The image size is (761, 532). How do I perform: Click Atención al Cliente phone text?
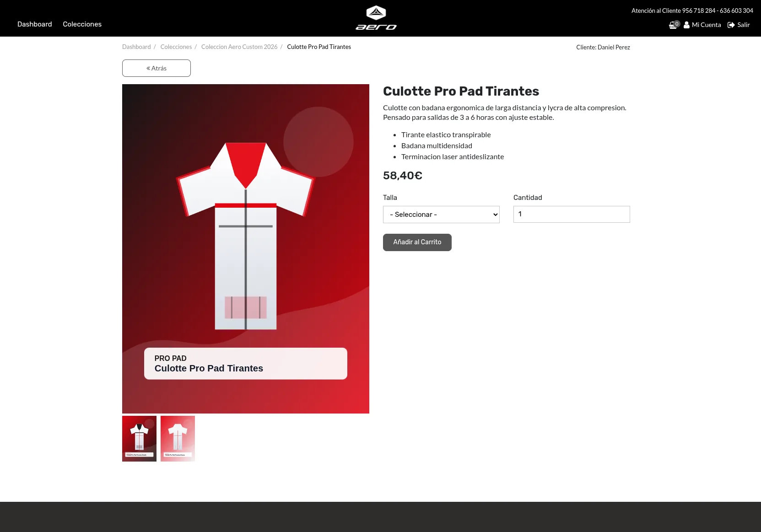coord(692,11)
